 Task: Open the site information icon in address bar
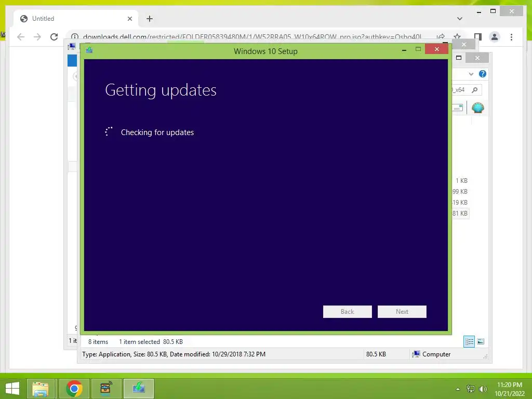[75, 37]
